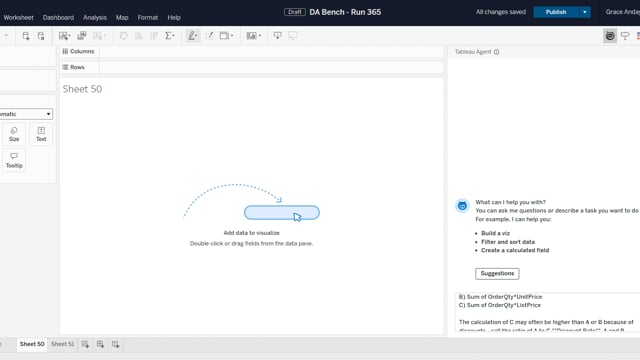Click the Tableau Agent message input box
This screenshot has height=360, width=640.
click(547, 312)
